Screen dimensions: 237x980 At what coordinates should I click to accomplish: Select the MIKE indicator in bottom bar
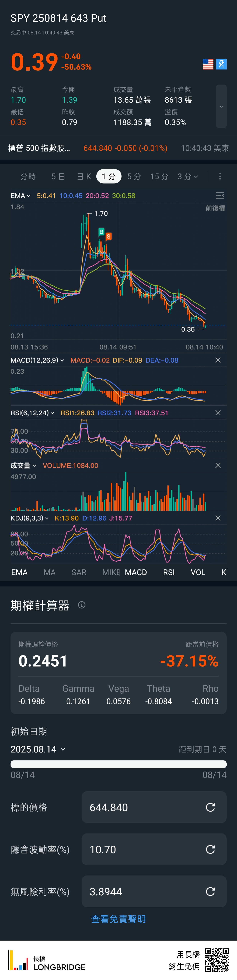[x=111, y=572]
